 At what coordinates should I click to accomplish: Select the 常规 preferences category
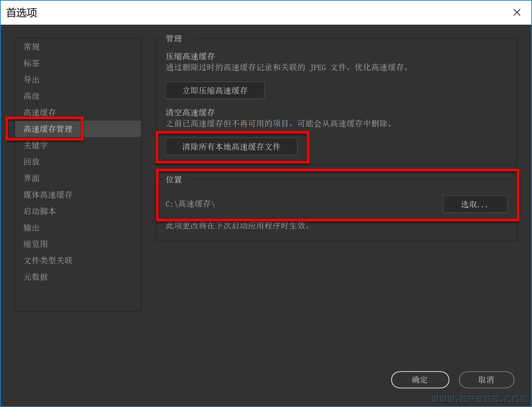[31, 47]
